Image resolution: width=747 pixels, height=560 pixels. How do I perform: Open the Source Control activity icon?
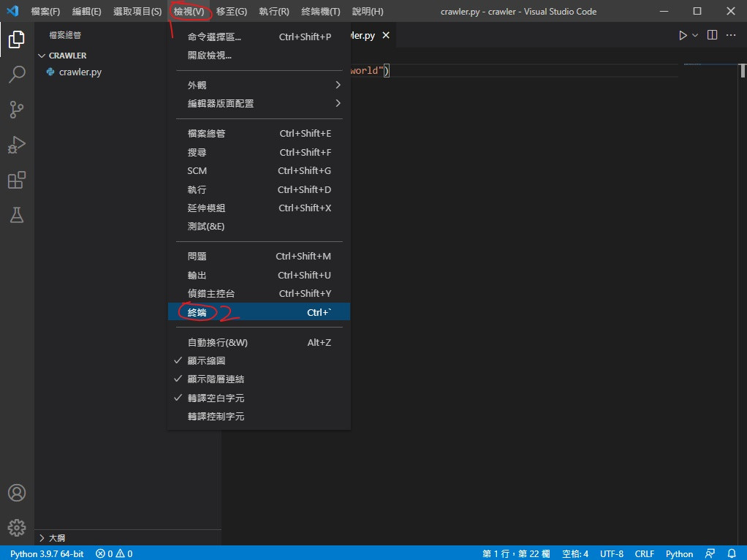[17, 110]
